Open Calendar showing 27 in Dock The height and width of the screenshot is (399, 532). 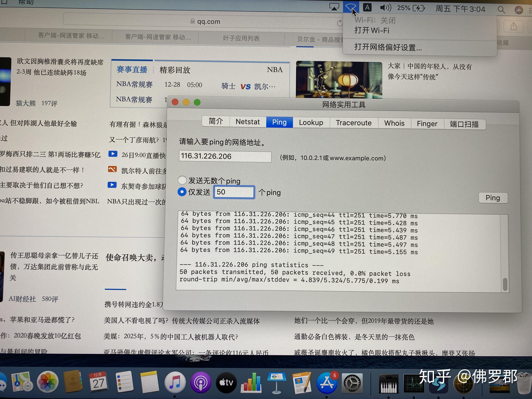pos(98,382)
